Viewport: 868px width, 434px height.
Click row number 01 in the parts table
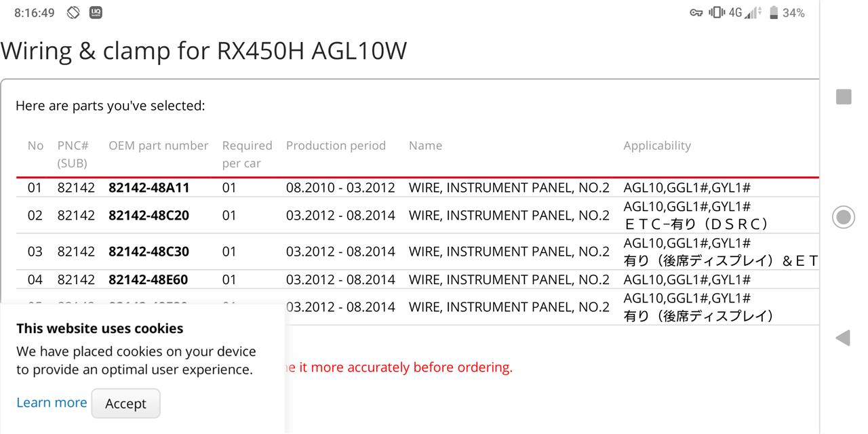35,188
